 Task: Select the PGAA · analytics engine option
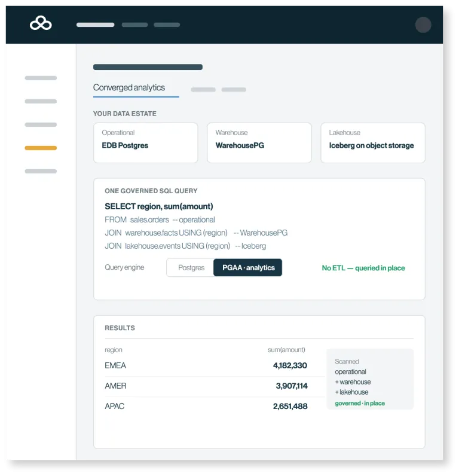pyautogui.click(x=248, y=267)
